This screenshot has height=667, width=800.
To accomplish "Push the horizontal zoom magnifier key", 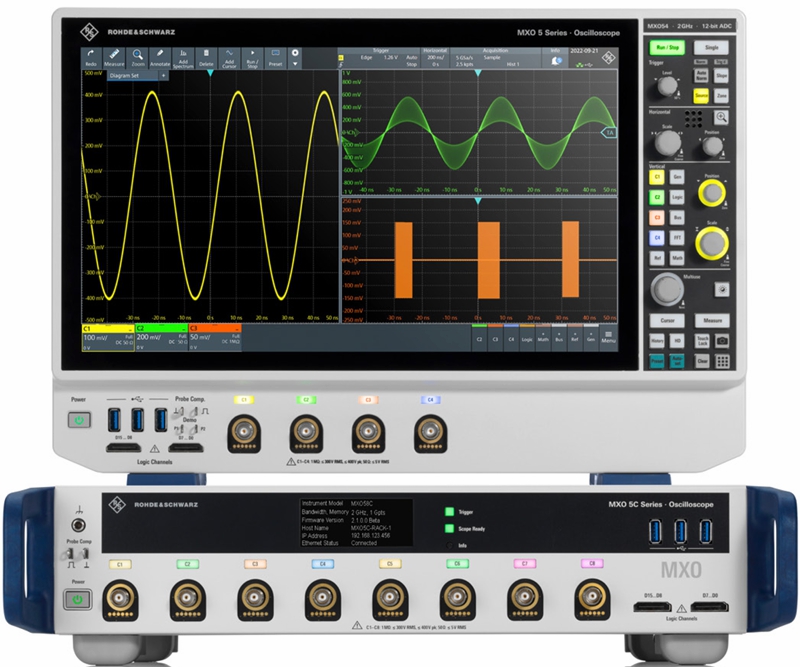I will (x=721, y=117).
